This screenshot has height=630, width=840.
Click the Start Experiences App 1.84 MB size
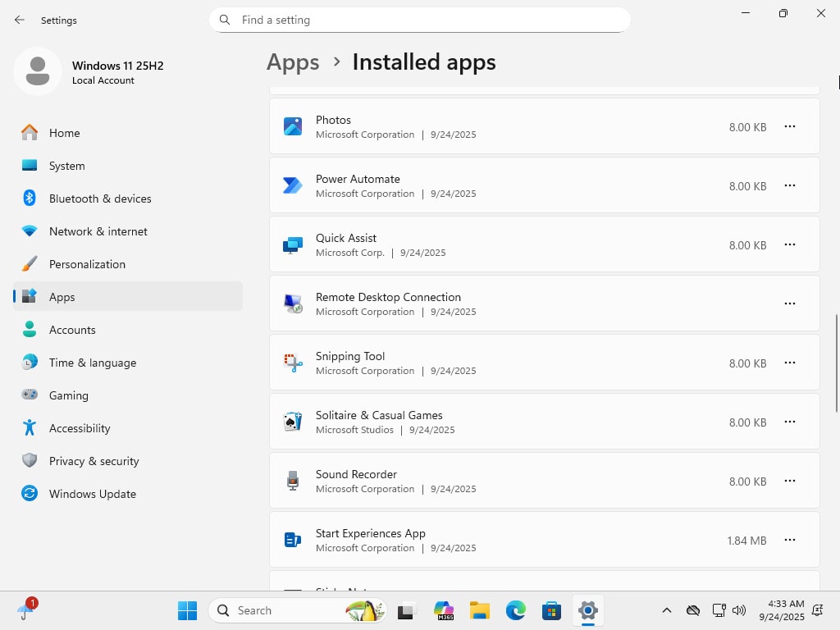(x=746, y=541)
